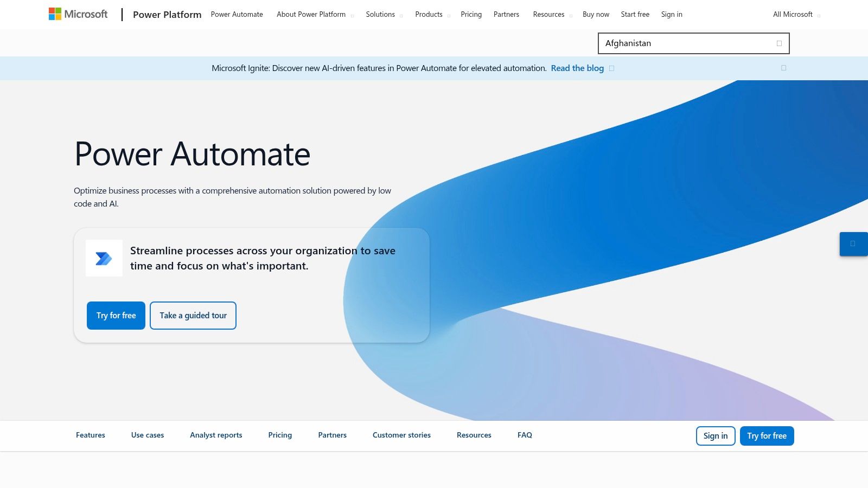Go to the Customer stories section tab
Viewport: 868px width, 488px height.
(x=401, y=435)
